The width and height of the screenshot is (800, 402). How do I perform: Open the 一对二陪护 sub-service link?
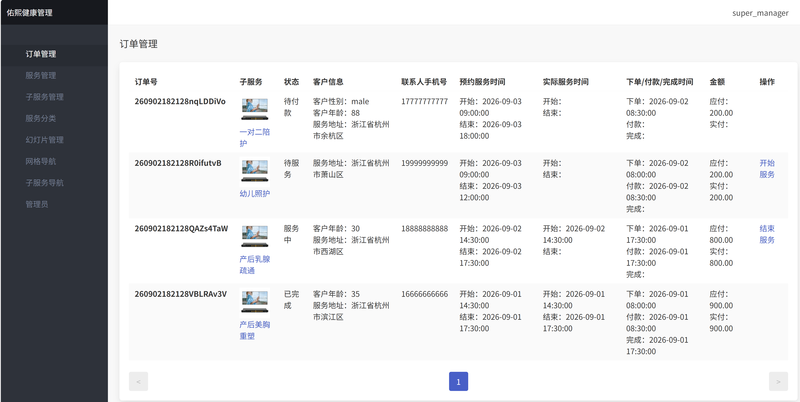pos(255,138)
